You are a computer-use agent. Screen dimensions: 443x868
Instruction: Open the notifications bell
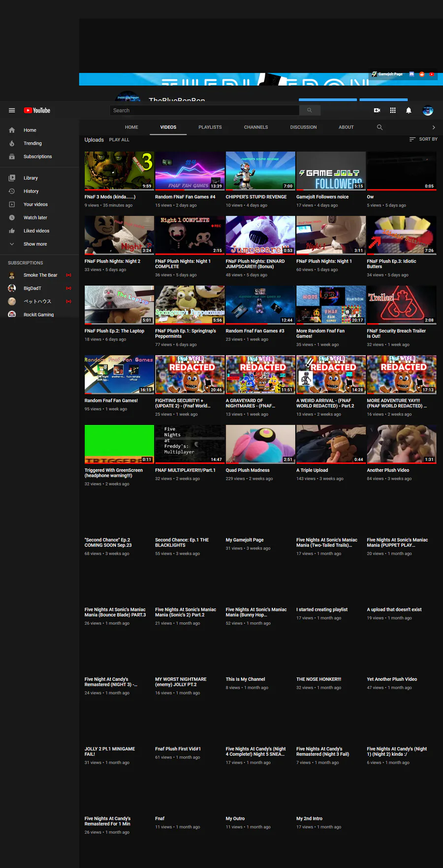click(x=409, y=110)
